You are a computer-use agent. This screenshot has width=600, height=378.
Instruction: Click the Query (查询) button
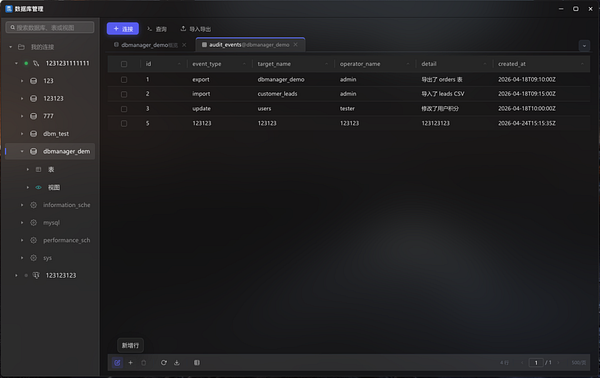(157, 29)
